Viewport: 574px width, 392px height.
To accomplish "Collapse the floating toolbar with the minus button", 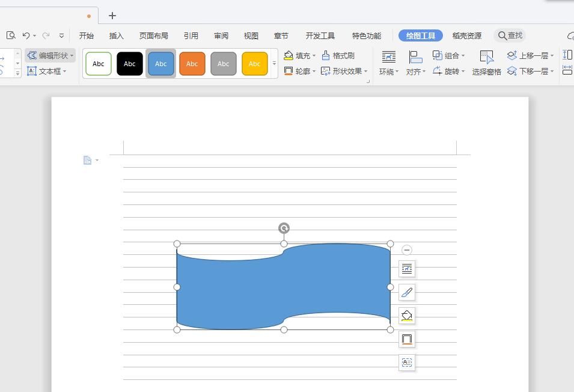I will coord(407,250).
